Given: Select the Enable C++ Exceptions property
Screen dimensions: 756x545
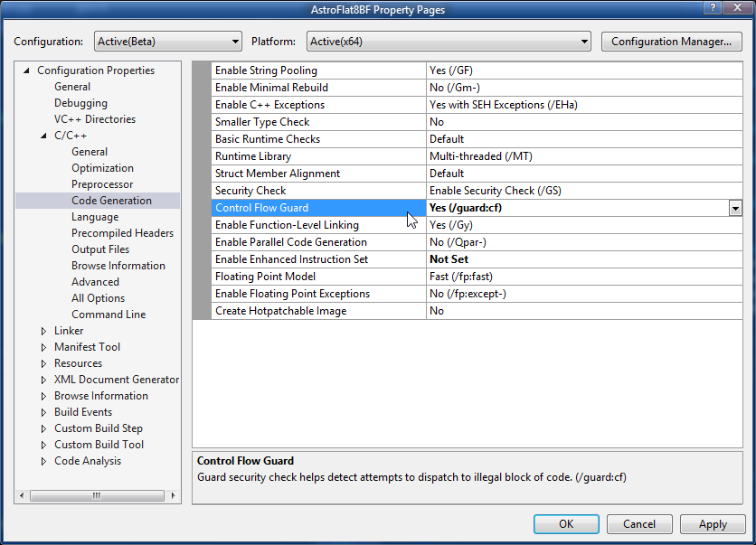Looking at the screenshot, I should 318,105.
